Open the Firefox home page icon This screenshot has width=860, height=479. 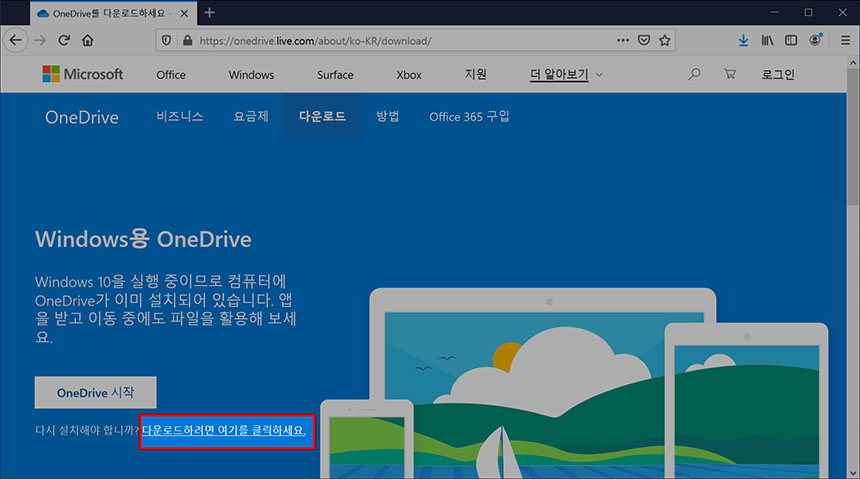coord(88,41)
